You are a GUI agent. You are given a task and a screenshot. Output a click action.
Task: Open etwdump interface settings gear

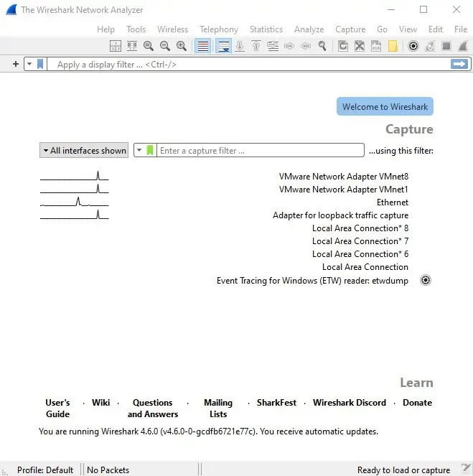click(x=425, y=280)
